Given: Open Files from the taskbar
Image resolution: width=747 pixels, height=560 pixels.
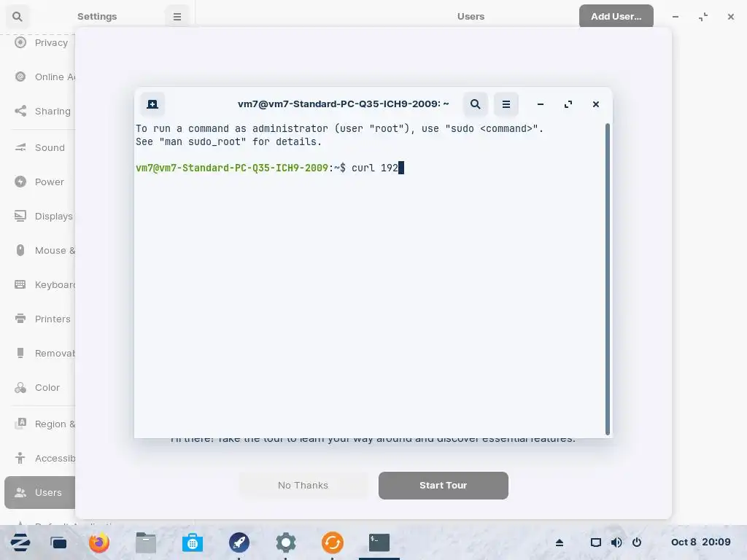Looking at the screenshot, I should (146, 542).
